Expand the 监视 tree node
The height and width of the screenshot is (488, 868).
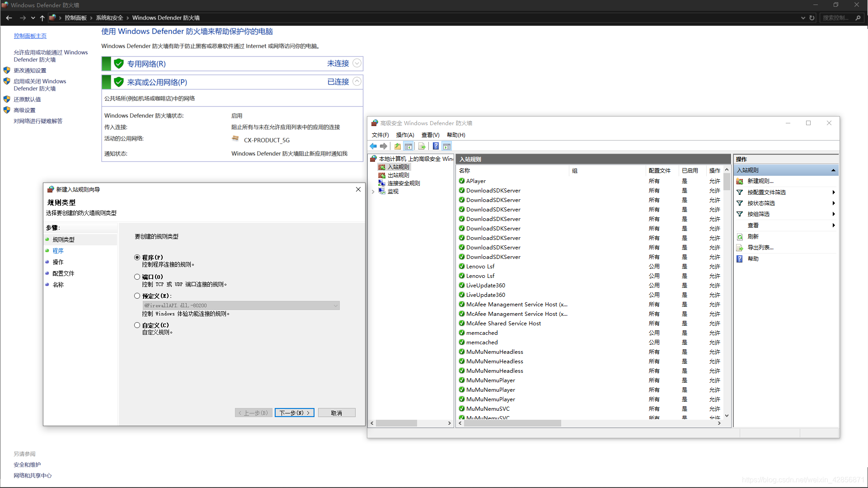coord(373,191)
